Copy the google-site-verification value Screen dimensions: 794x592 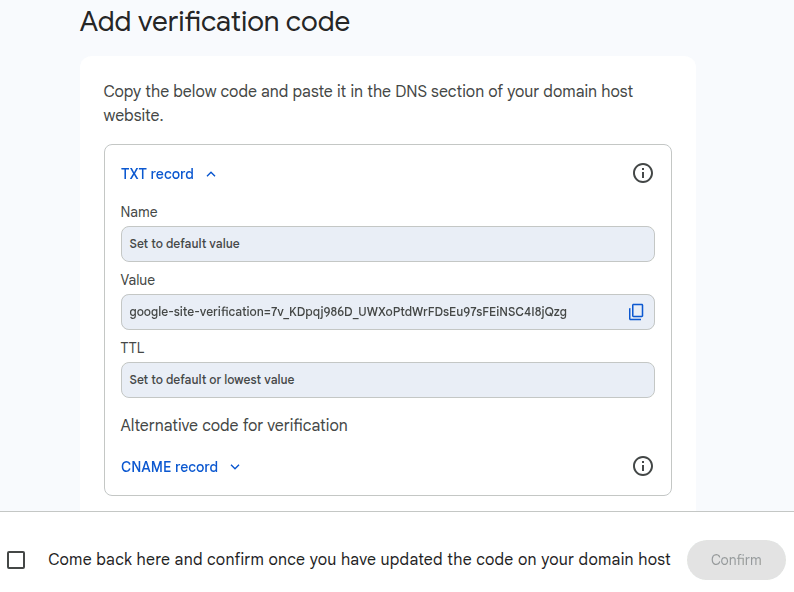636,312
